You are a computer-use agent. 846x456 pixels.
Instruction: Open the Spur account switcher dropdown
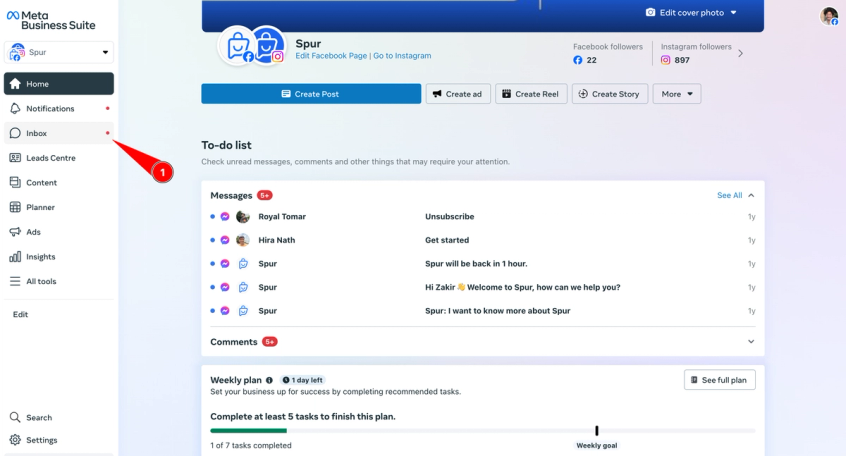[59, 52]
